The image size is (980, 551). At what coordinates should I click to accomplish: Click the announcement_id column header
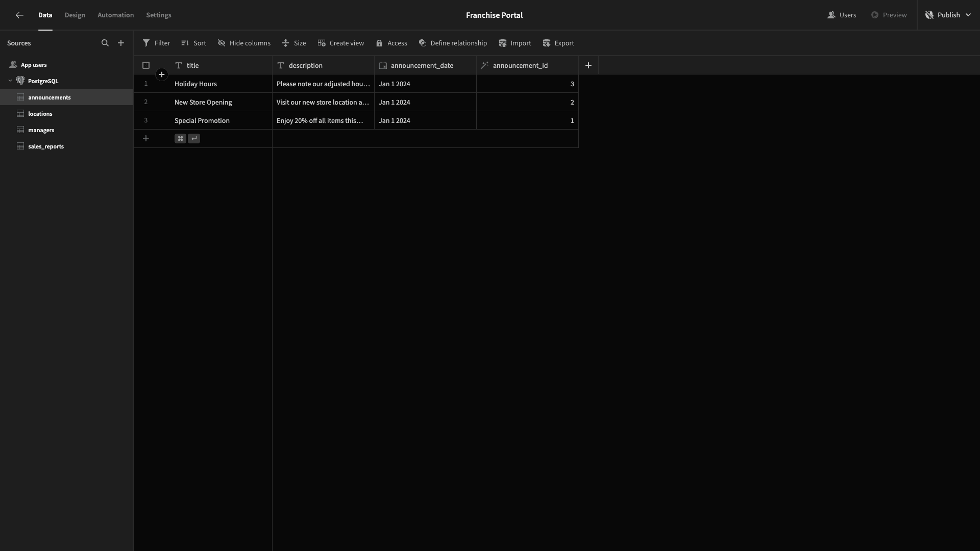pyautogui.click(x=528, y=65)
